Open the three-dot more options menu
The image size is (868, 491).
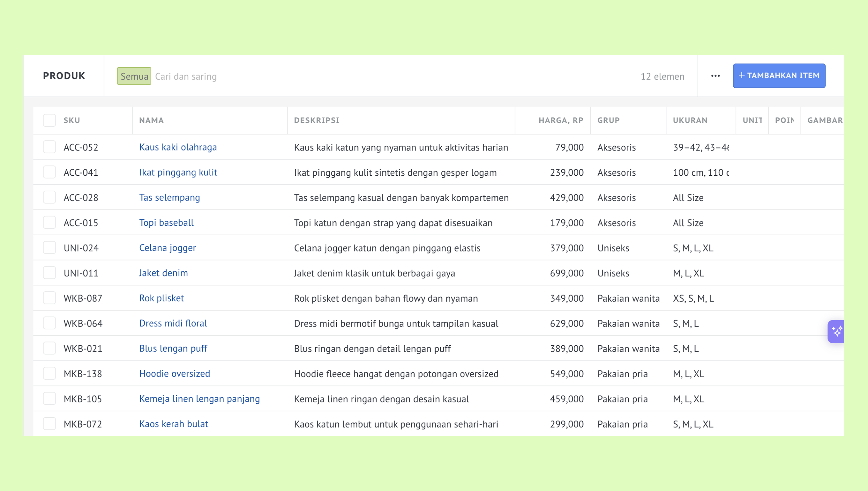715,76
